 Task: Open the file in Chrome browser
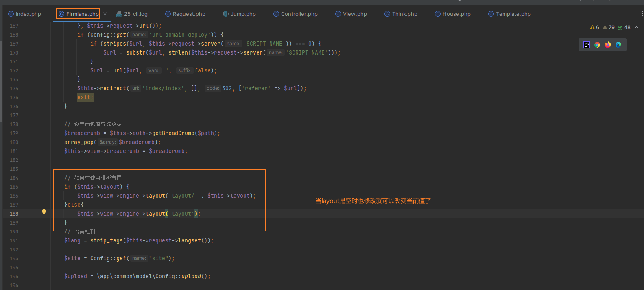[x=597, y=45]
